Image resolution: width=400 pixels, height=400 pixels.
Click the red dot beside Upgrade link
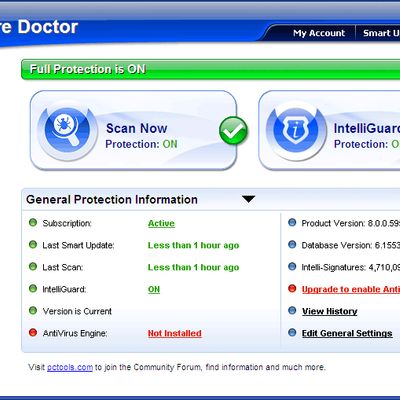click(x=292, y=288)
